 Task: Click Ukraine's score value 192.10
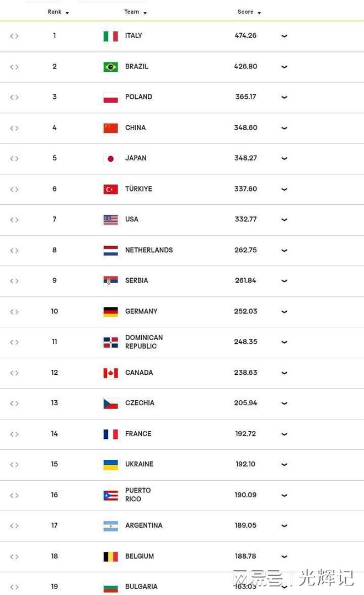(245, 465)
